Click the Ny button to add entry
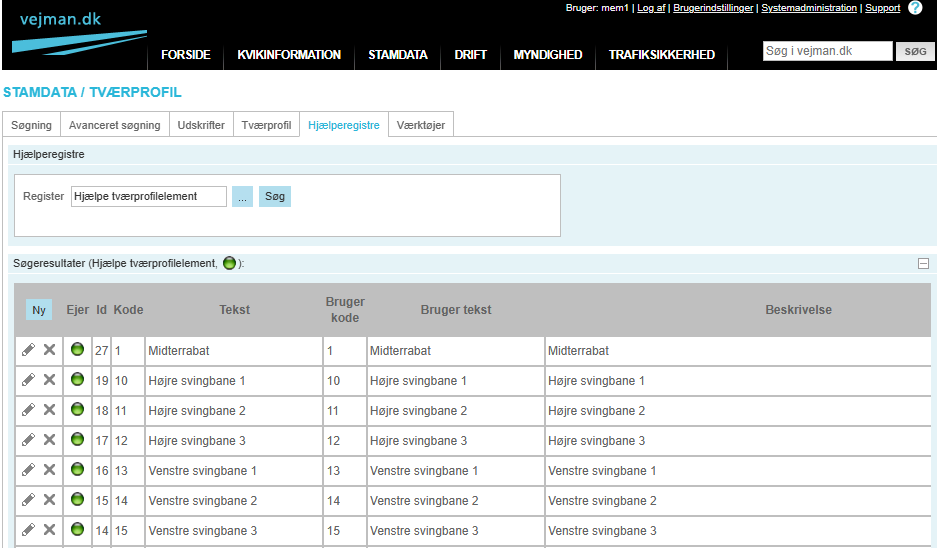The width and height of the screenshot is (937, 548). pyautogui.click(x=39, y=310)
